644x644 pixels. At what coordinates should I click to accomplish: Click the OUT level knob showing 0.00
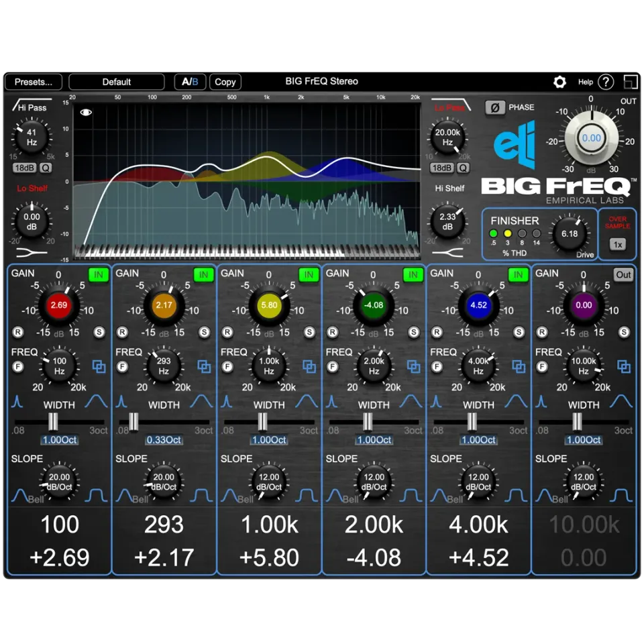coord(592,138)
